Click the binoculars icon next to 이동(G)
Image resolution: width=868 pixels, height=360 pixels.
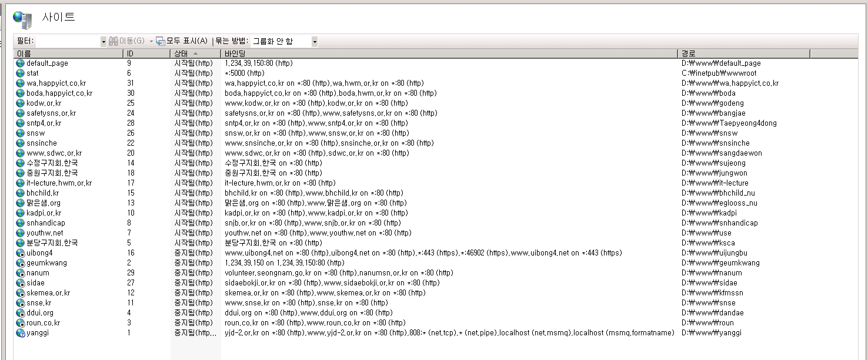coord(113,41)
